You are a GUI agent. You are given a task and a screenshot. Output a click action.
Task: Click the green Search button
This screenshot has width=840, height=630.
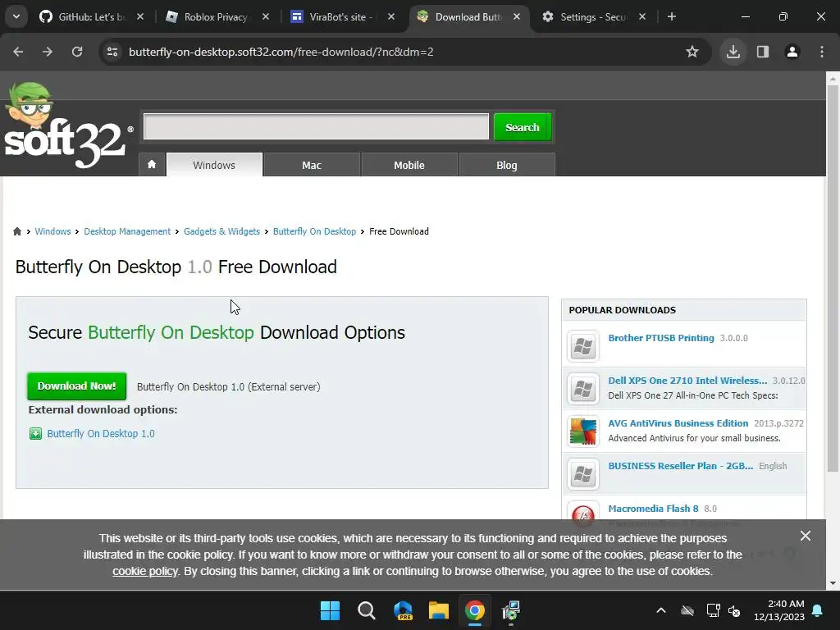[x=523, y=127]
